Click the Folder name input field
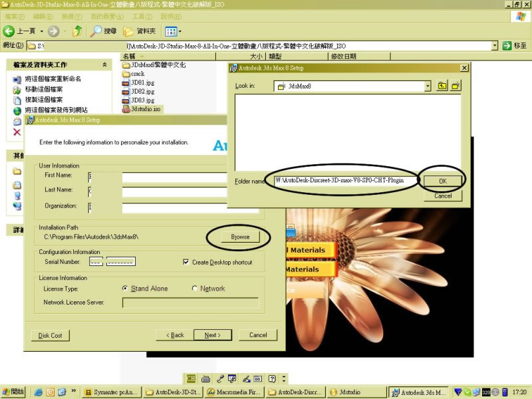The width and height of the screenshot is (532, 399). (x=345, y=180)
